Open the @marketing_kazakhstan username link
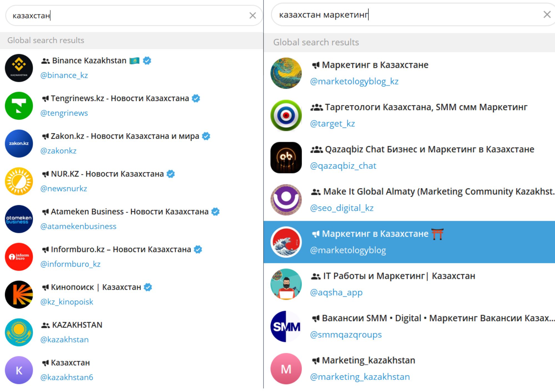 360,377
